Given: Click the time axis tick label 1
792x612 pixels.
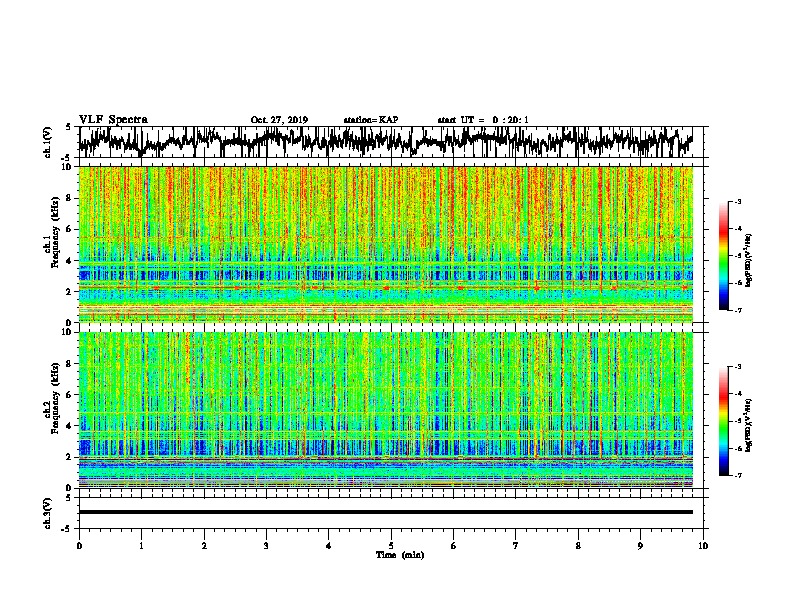Looking at the screenshot, I should pyautogui.click(x=141, y=546).
